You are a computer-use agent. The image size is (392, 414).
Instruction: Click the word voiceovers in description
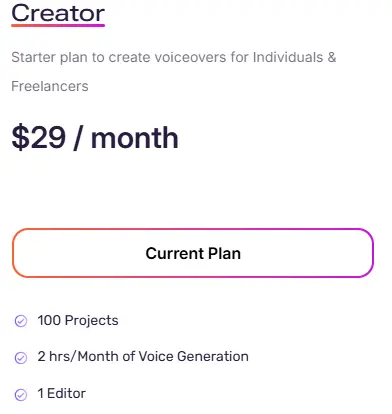coord(186,57)
